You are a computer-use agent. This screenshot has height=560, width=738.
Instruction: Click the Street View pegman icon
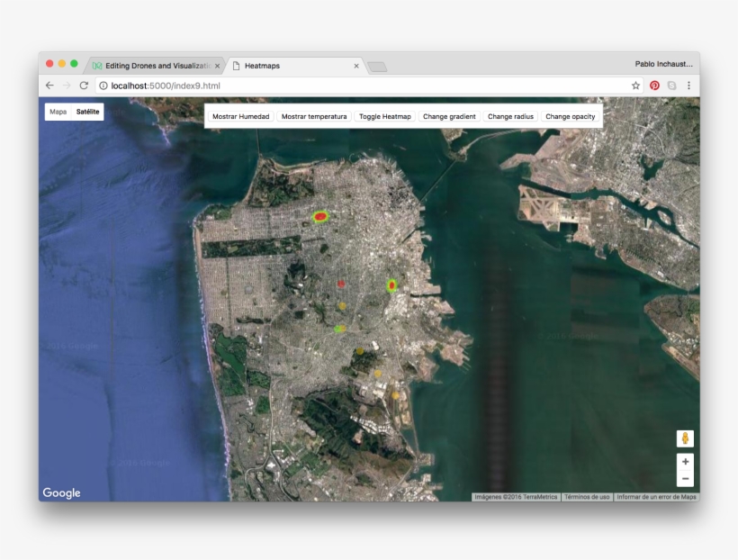(x=685, y=438)
